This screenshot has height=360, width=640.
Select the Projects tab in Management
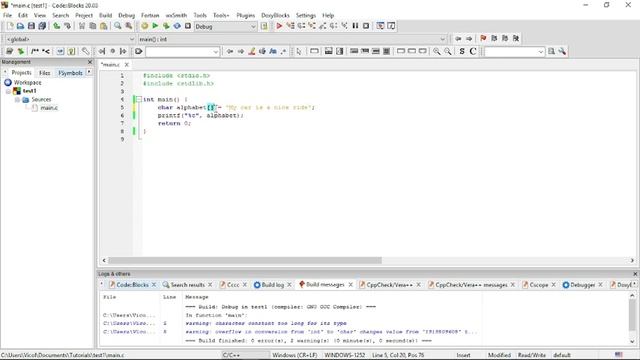pos(21,73)
